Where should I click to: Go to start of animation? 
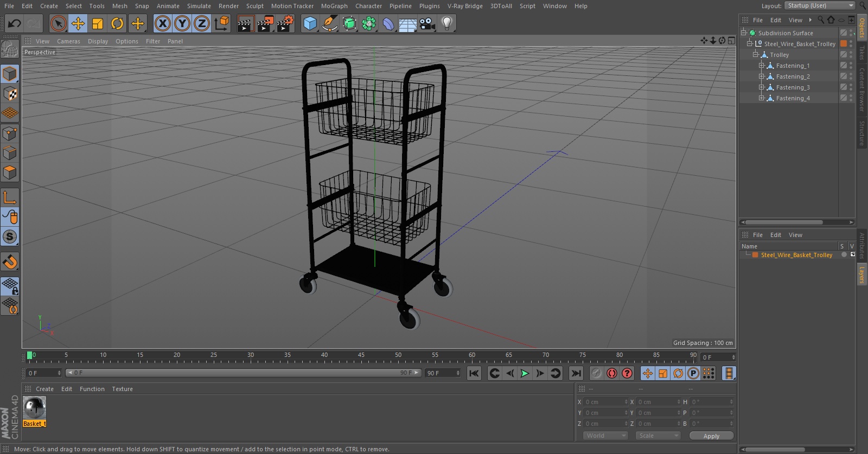[x=474, y=373]
